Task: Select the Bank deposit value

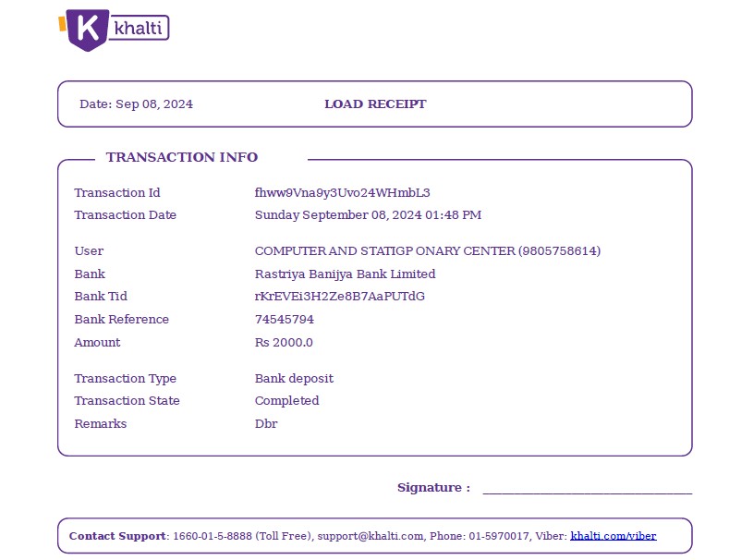Action: click(294, 379)
